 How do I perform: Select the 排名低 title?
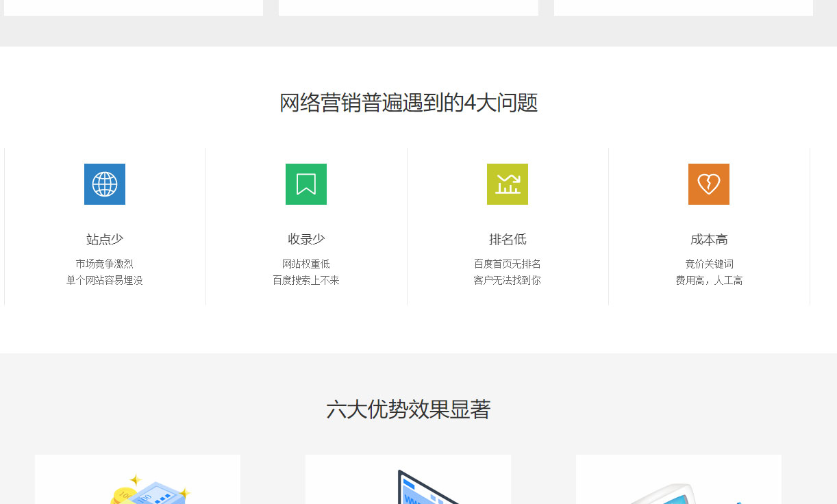click(x=508, y=240)
